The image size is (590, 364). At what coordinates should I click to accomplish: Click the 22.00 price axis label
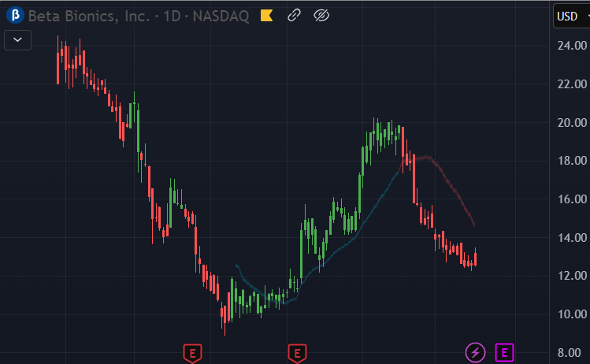click(x=572, y=84)
